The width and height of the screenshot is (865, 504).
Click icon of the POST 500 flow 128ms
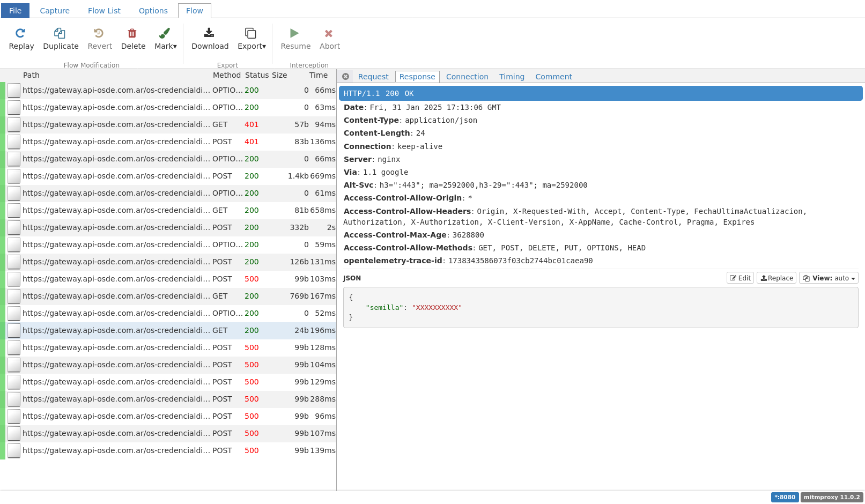[x=14, y=347]
